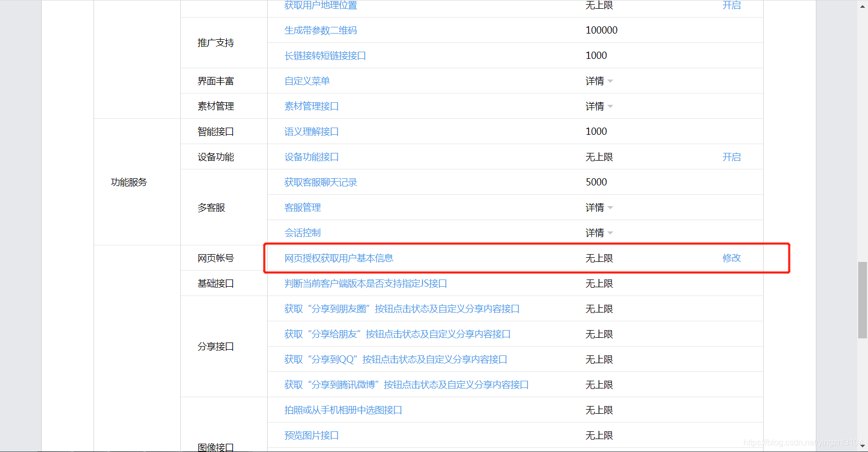Open 会话控制 link

(303, 233)
